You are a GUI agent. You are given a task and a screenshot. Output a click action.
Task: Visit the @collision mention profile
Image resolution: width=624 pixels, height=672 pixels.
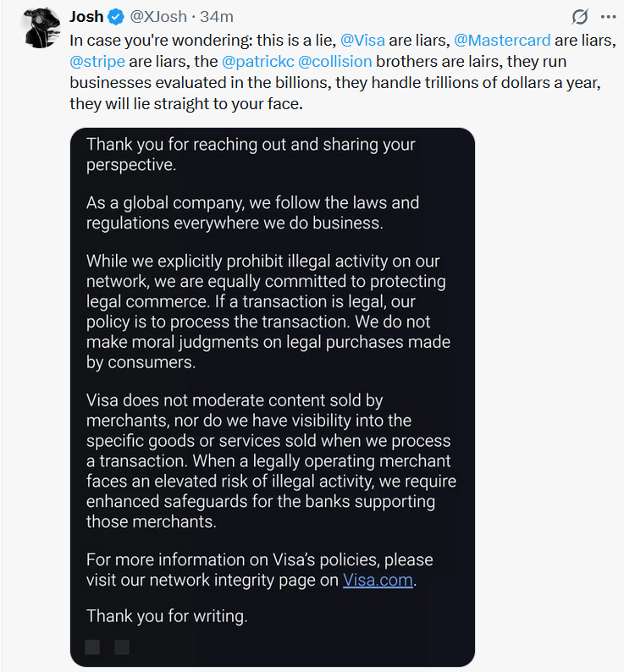point(335,61)
